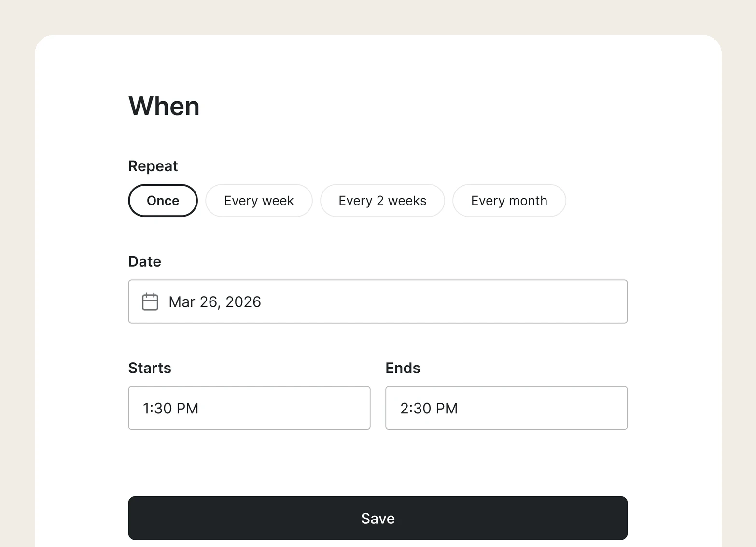Click the 2:30 PM time text
Viewport: 756px width, 547px height.
point(429,409)
